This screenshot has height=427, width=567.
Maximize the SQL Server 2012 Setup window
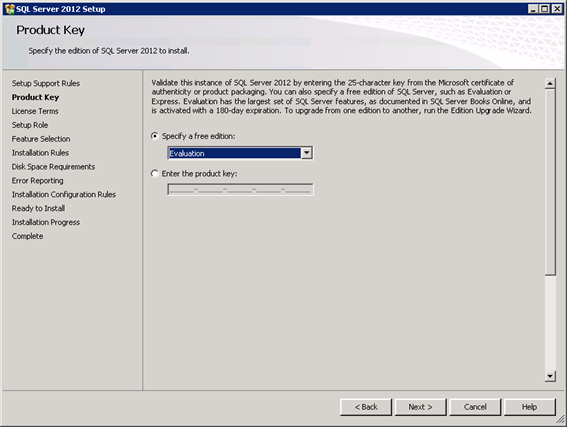tap(545, 9)
